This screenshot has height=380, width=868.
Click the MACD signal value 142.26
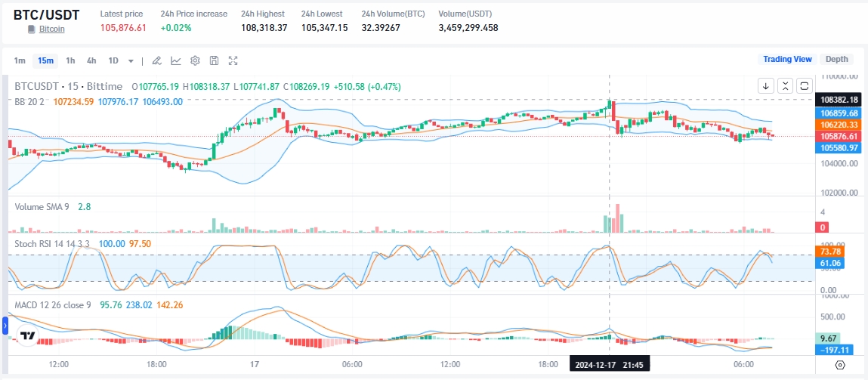pos(171,304)
